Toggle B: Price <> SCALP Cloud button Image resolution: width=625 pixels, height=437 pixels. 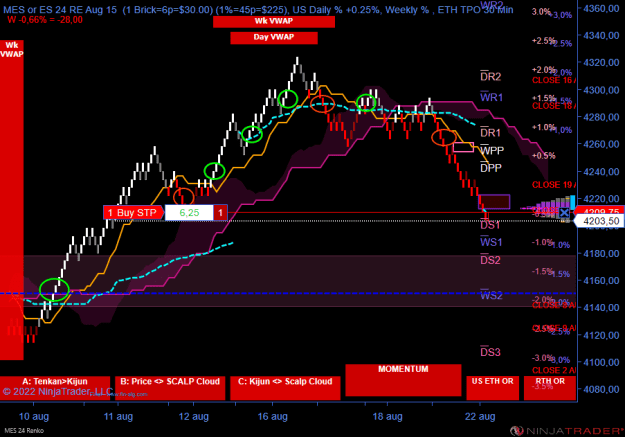point(170,388)
